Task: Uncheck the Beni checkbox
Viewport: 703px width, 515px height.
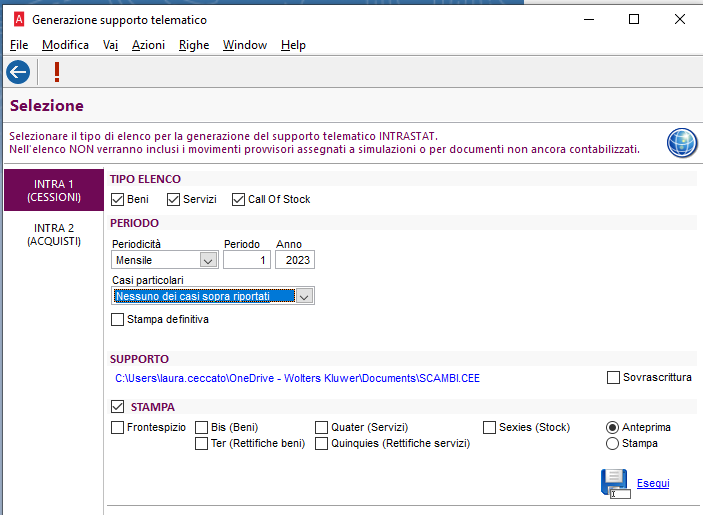Action: (x=117, y=199)
